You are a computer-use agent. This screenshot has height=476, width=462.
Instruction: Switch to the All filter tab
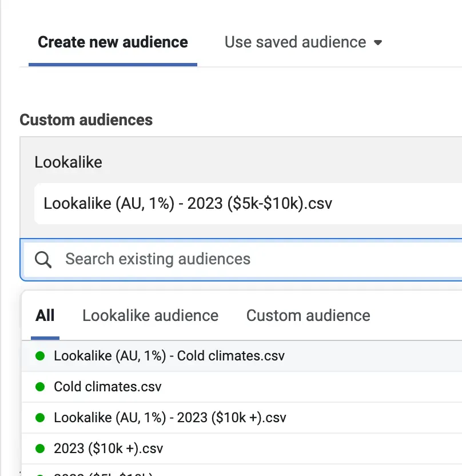(x=45, y=315)
